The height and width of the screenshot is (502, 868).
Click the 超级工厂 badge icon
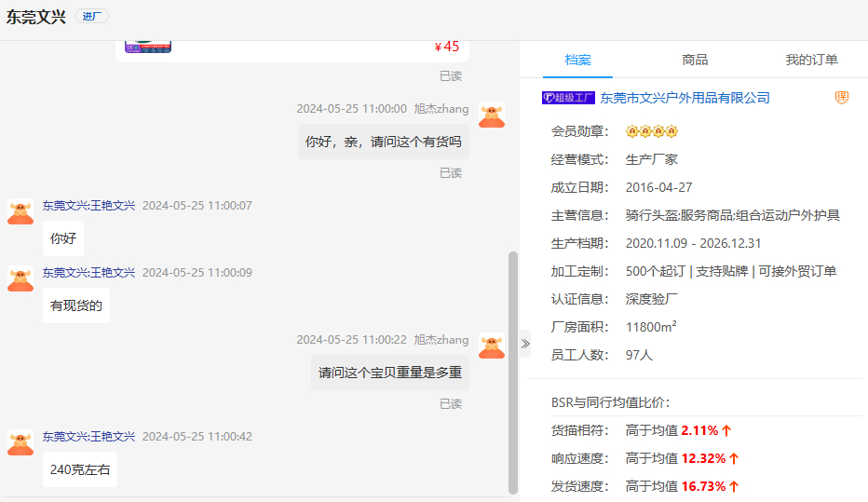point(568,98)
